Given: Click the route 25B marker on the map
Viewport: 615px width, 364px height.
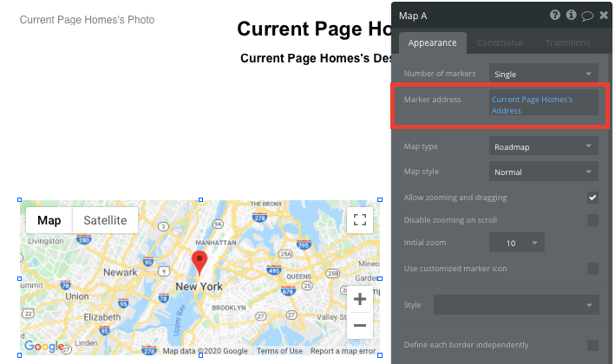Looking at the screenshot, I should [x=333, y=273].
